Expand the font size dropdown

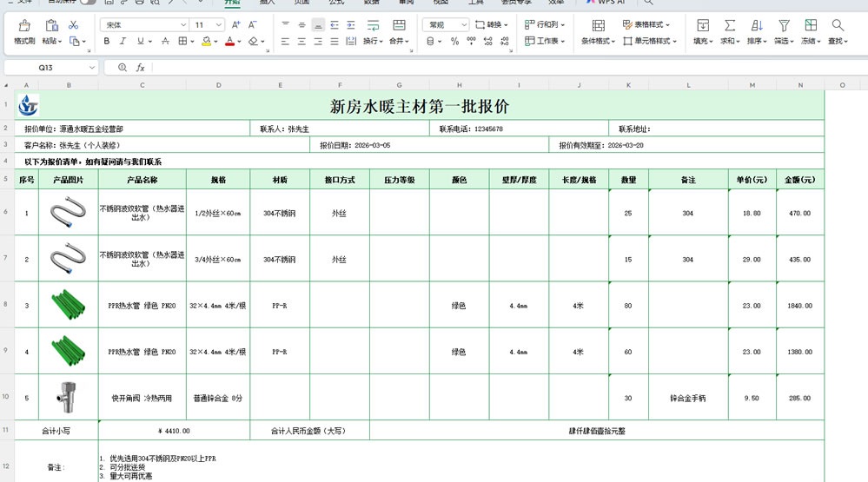coord(217,25)
